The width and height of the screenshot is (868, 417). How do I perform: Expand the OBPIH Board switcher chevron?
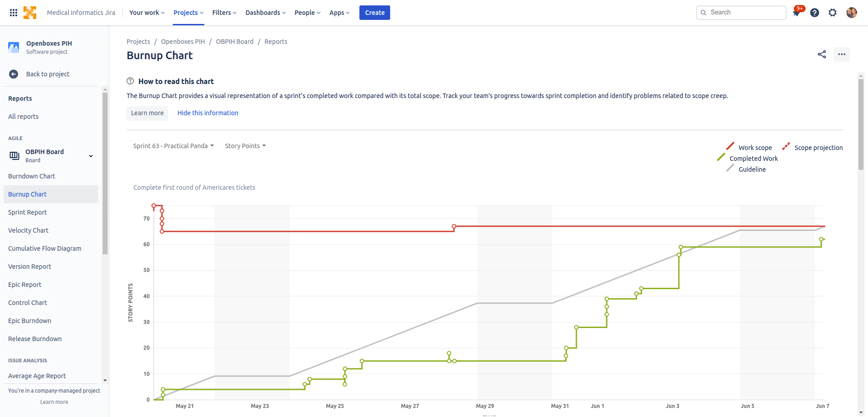click(x=91, y=156)
